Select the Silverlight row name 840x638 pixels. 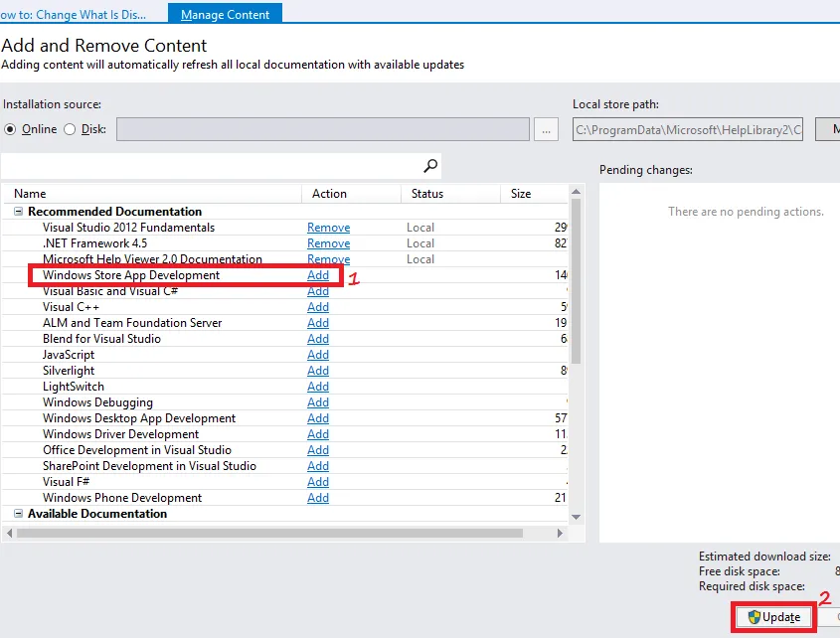point(69,371)
